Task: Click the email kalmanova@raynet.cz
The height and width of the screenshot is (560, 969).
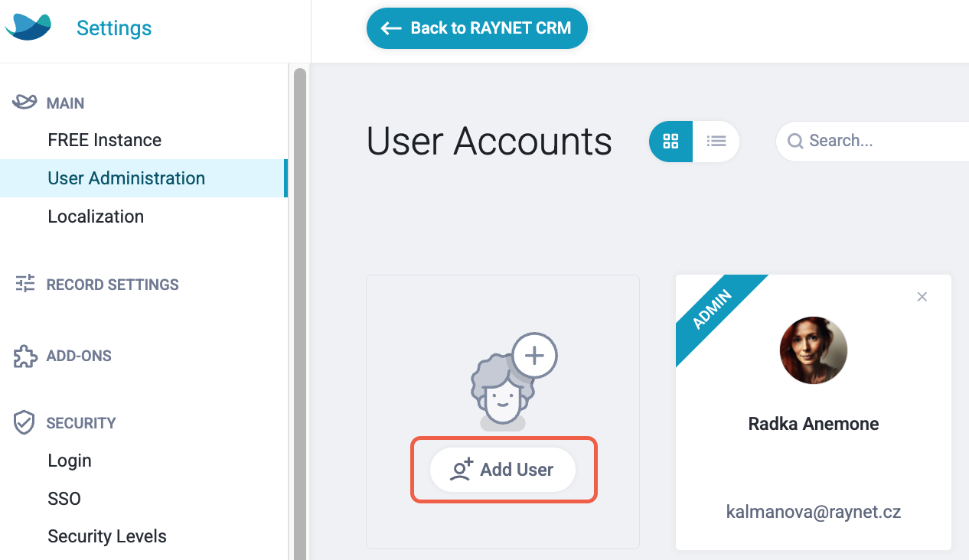Action: [x=814, y=512]
